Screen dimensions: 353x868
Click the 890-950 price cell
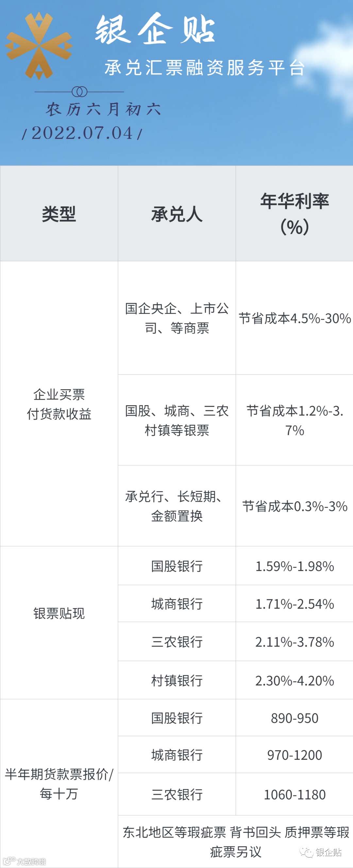[294, 718]
